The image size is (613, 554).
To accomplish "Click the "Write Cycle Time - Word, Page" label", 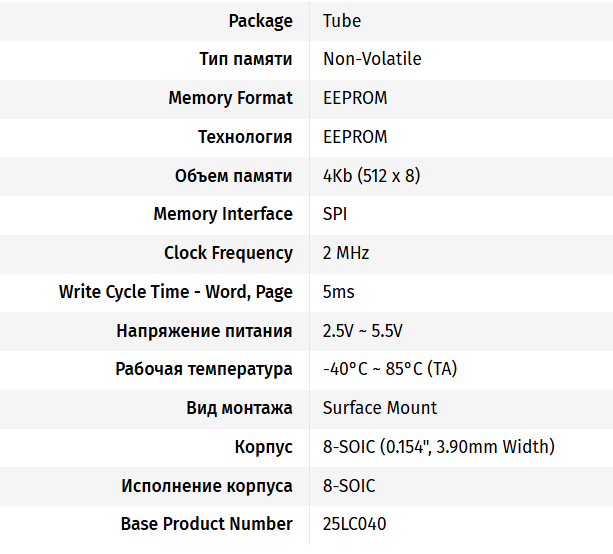I will 176,292.
